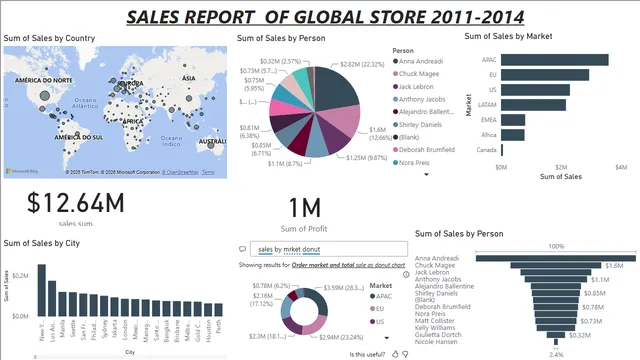Open 'Order market and total sale as donut chart' link

coord(348,265)
